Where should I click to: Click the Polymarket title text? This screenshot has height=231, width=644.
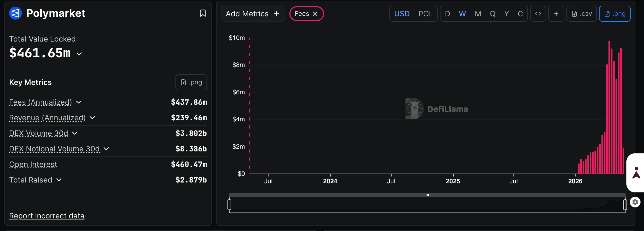[x=56, y=13]
